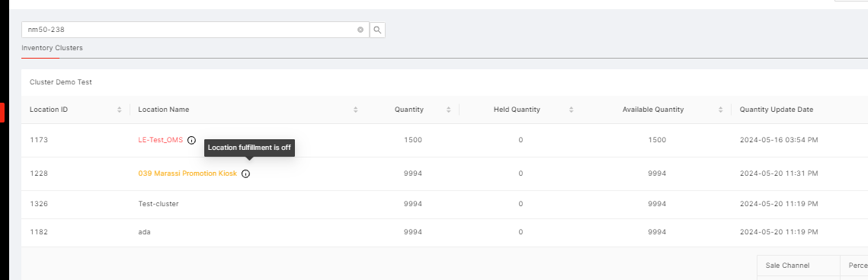
Task: Sort the Quantity column
Action: tap(448, 110)
